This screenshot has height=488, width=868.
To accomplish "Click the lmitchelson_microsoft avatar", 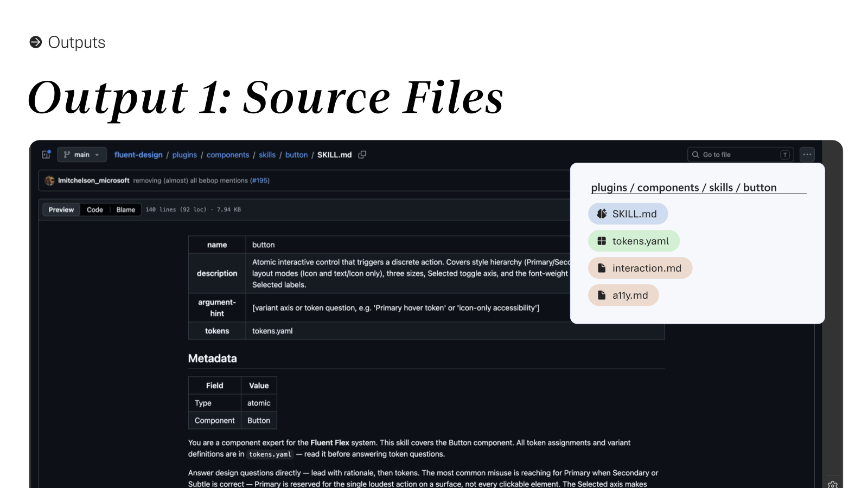I will tap(49, 181).
